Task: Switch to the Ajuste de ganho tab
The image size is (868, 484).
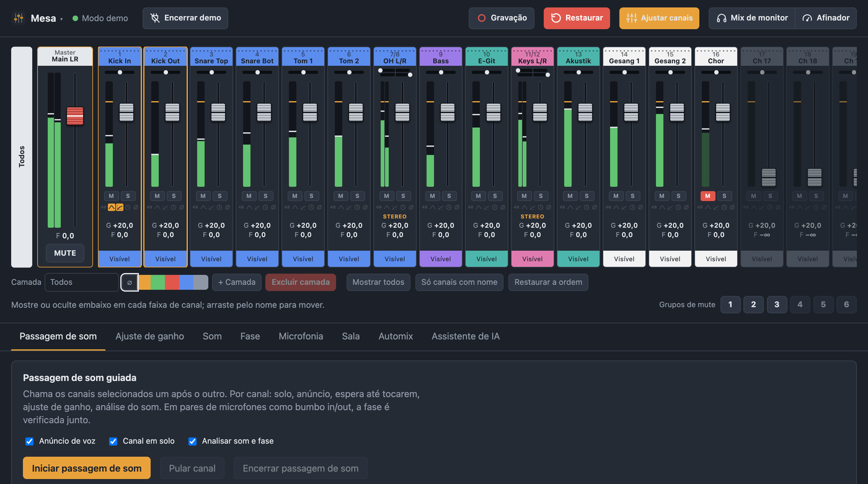Action: pyautogui.click(x=149, y=336)
